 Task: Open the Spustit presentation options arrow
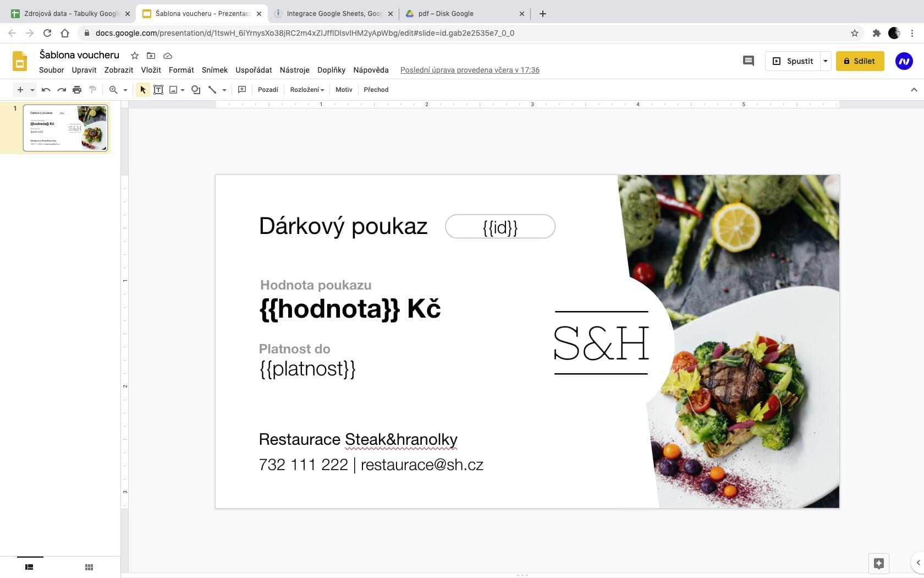tap(825, 61)
